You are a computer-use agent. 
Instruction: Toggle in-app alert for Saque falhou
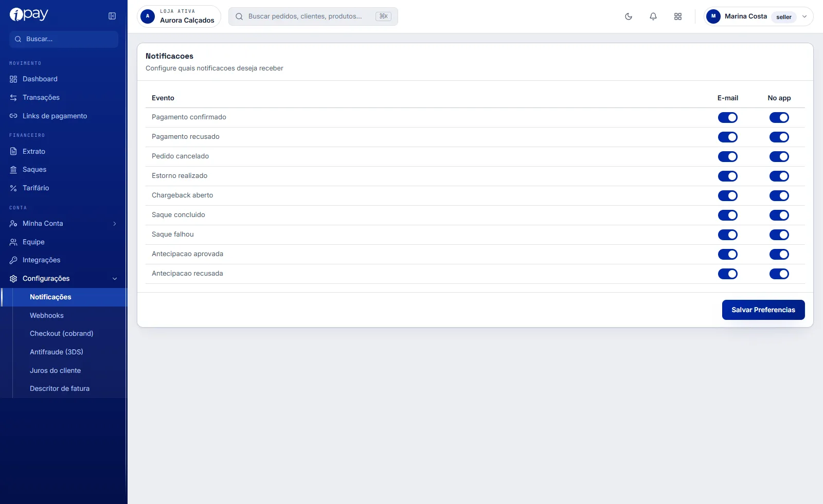(779, 235)
